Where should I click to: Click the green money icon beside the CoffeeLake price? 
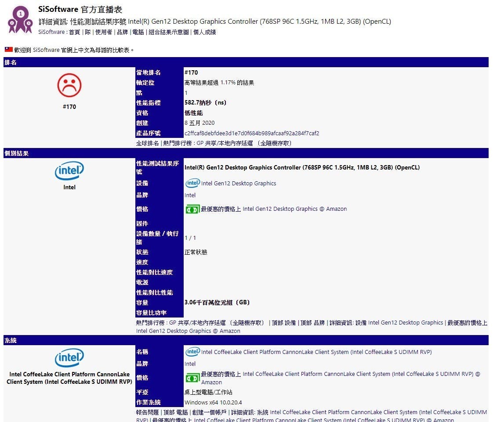point(192,378)
